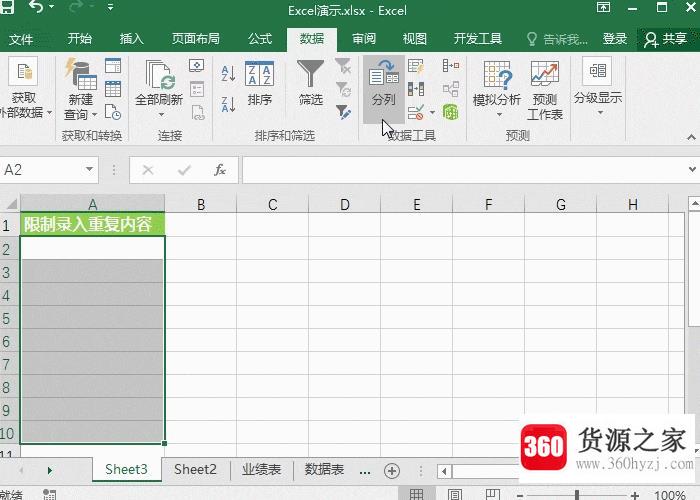Add a new sheet with plus button

[392, 471]
